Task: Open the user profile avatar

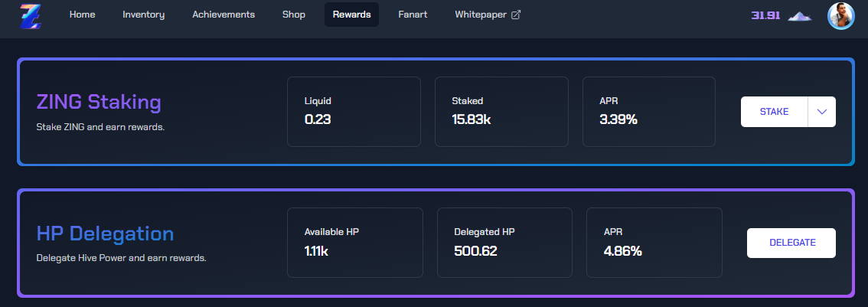Action: click(841, 15)
